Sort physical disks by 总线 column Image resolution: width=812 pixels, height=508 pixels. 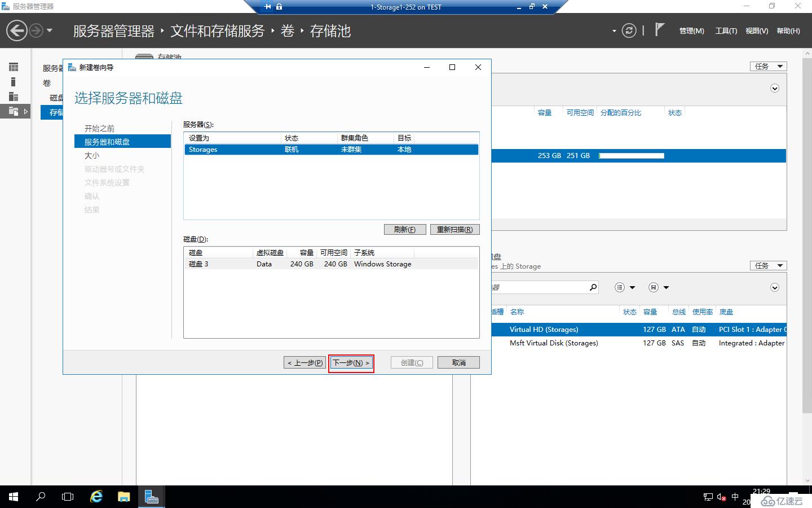(679, 312)
